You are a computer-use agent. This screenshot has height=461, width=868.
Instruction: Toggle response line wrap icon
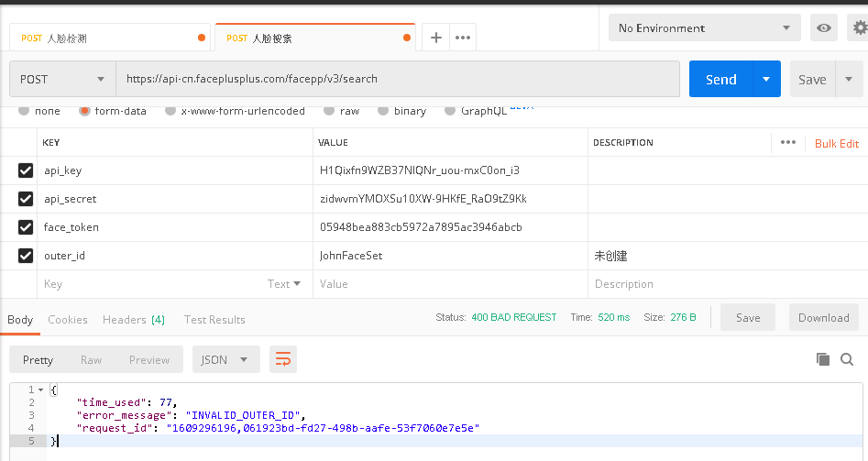(283, 359)
